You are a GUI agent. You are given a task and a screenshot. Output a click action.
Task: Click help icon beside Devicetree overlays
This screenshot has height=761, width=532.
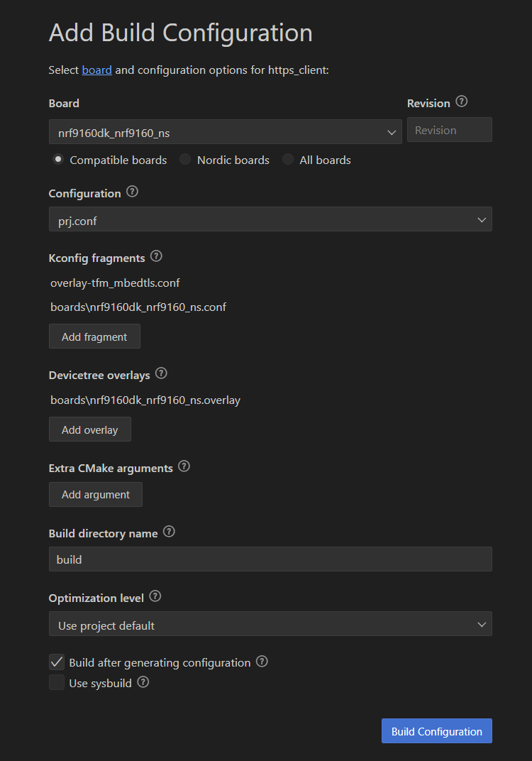[x=162, y=373]
